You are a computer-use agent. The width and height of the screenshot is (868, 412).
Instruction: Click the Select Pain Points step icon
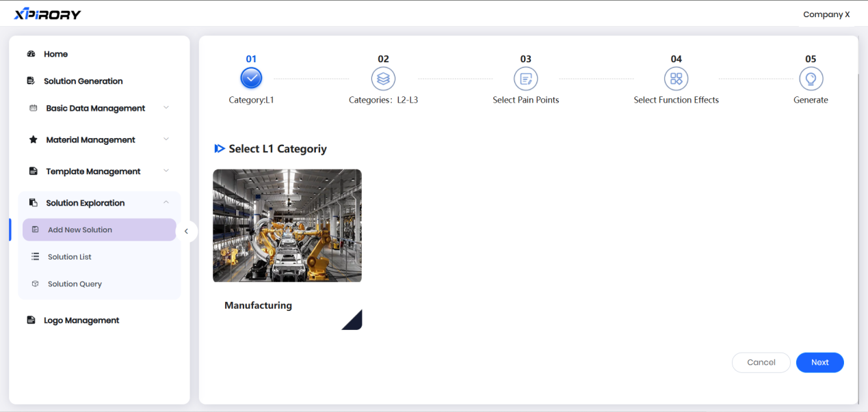(x=525, y=79)
